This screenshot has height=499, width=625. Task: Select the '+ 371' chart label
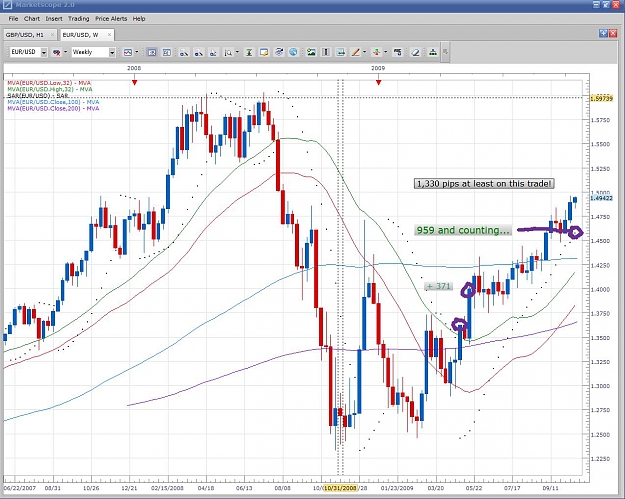point(438,286)
